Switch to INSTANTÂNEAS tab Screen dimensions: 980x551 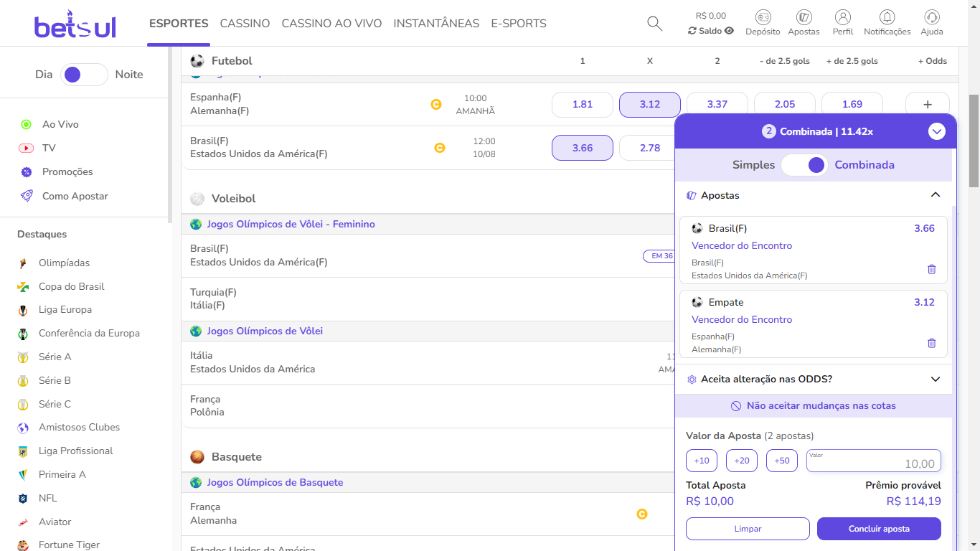[x=436, y=24]
